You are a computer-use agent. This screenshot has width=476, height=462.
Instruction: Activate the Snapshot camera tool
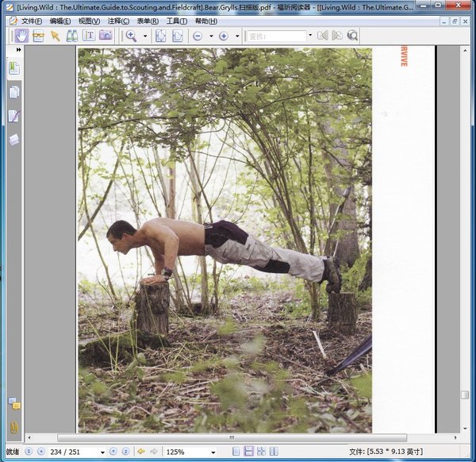click(x=106, y=35)
